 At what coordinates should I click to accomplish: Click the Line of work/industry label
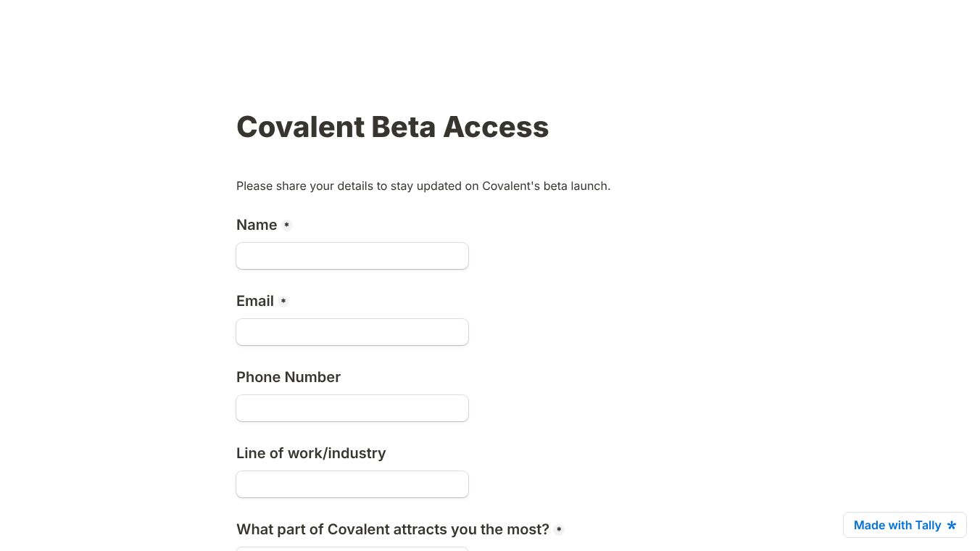(311, 453)
